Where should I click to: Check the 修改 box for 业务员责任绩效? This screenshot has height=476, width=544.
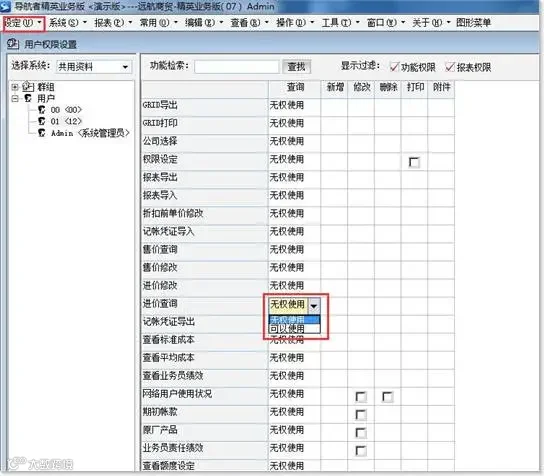(361, 451)
